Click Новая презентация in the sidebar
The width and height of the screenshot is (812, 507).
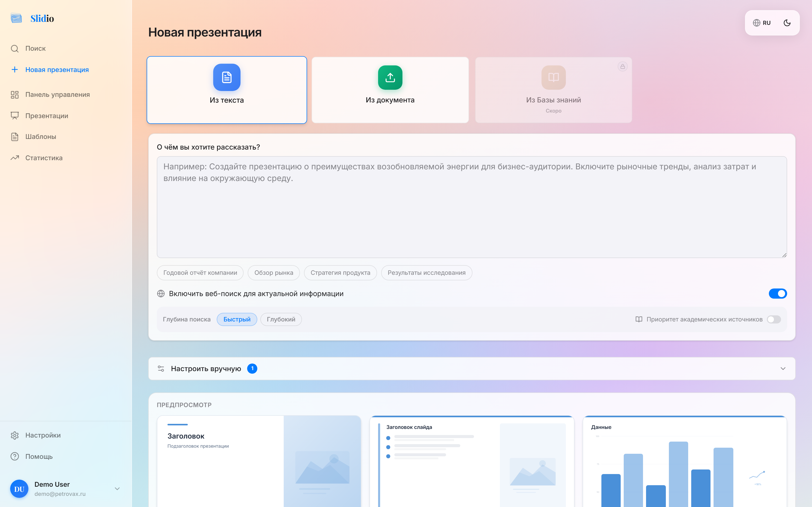pyautogui.click(x=57, y=69)
